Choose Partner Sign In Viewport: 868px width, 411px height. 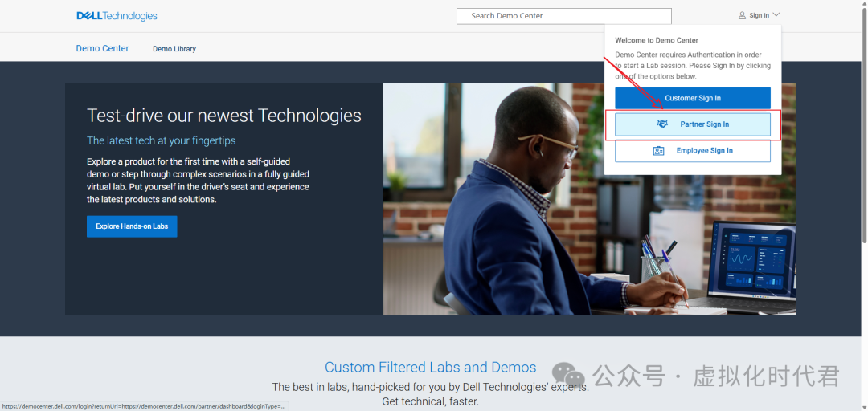693,124
